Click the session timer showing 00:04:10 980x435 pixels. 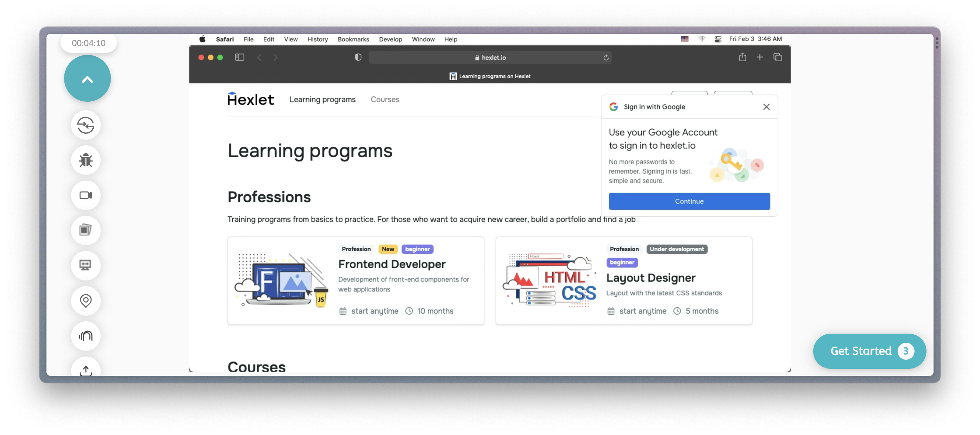[x=88, y=43]
